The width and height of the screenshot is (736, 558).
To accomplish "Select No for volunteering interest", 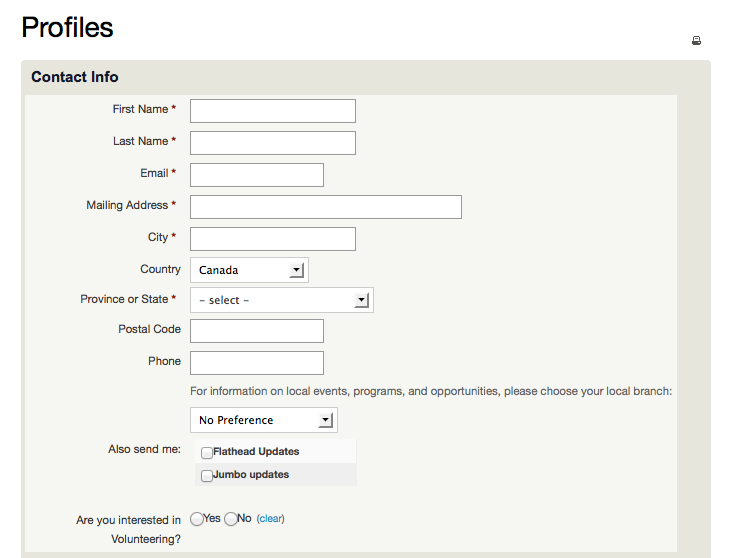I will 230,519.
